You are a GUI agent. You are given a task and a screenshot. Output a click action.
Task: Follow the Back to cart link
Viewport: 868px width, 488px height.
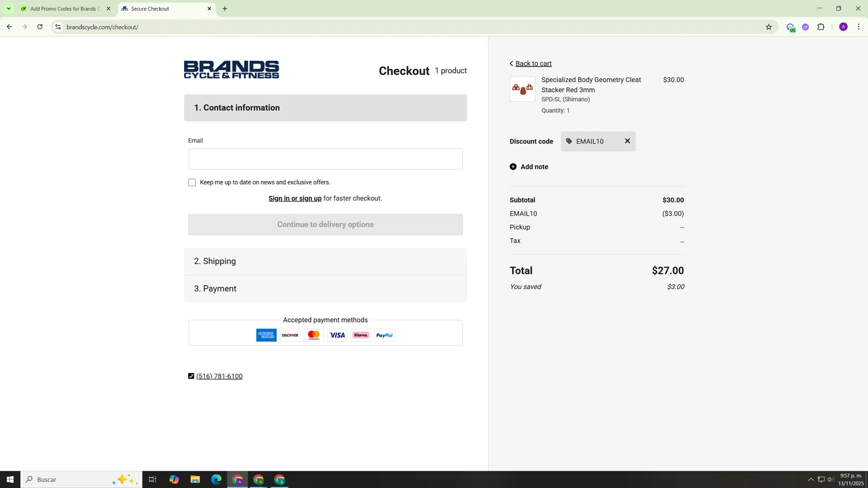click(534, 64)
